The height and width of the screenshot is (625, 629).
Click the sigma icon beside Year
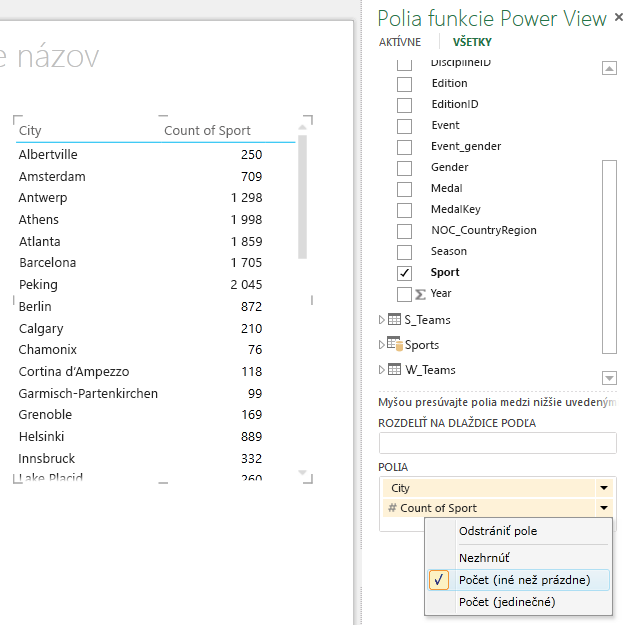pos(420,294)
